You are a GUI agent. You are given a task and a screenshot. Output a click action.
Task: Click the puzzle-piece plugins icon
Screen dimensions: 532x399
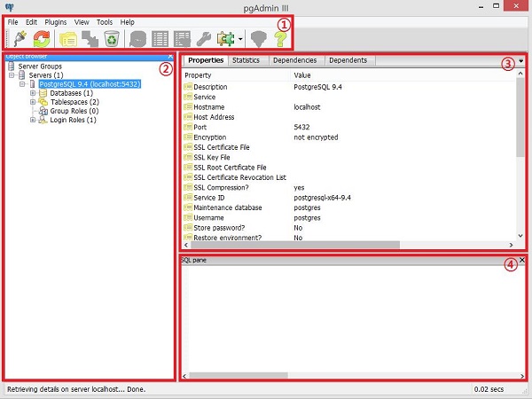226,39
